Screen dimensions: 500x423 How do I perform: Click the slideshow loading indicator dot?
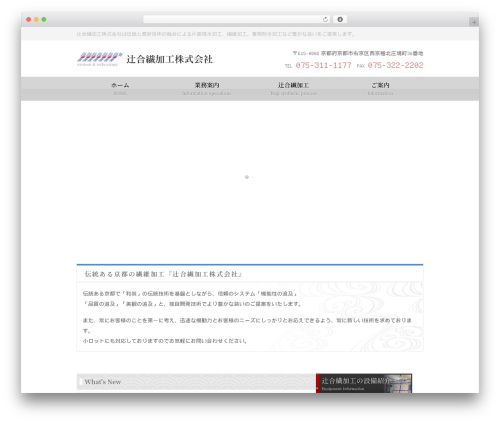[x=247, y=177]
